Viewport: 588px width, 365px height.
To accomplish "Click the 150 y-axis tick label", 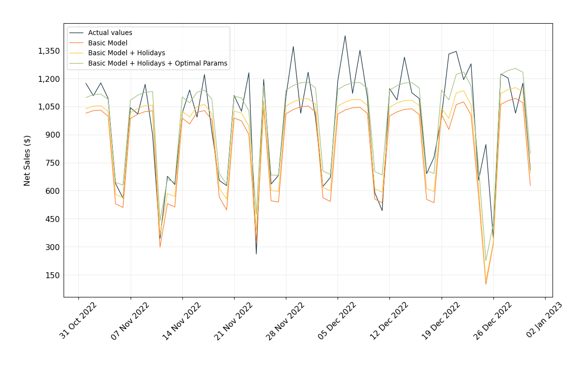I will point(53,275).
